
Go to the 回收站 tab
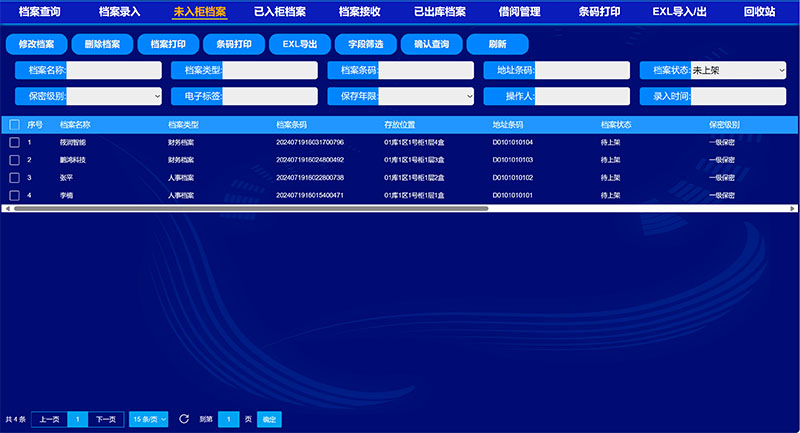coord(760,12)
